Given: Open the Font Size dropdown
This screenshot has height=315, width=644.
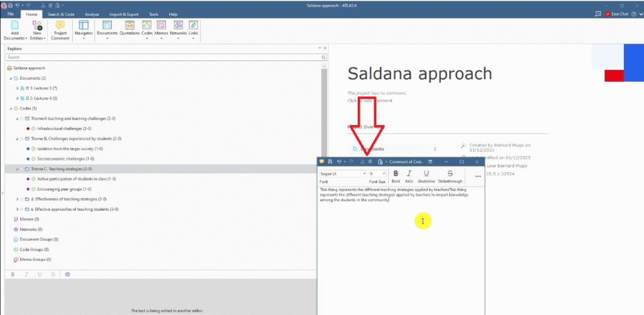Looking at the screenshot, I should click(x=377, y=173).
